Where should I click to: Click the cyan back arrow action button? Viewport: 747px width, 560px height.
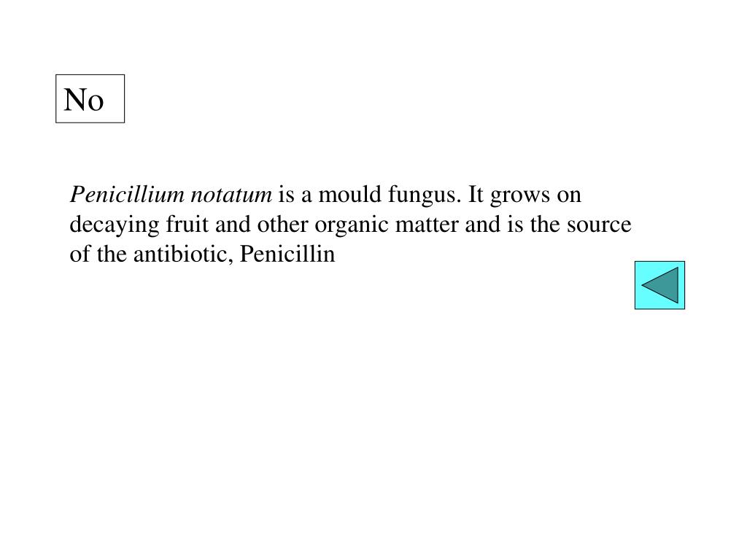coord(659,285)
